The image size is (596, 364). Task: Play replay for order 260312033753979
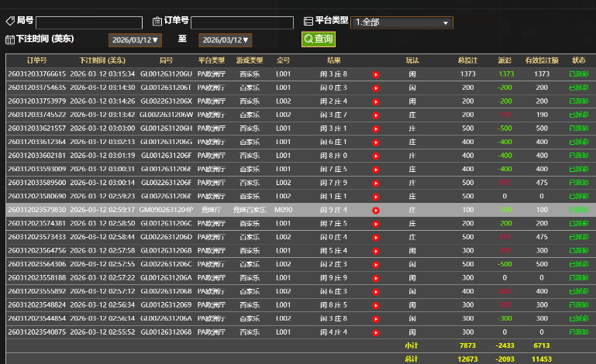tap(376, 101)
